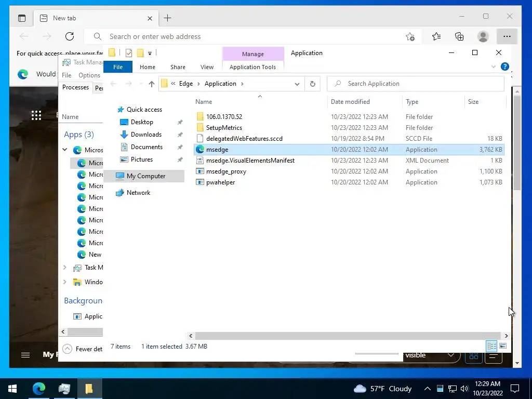Click Explorer horizontal scrollbar right arrow
The height and width of the screenshot is (399, 532).
coord(506,336)
